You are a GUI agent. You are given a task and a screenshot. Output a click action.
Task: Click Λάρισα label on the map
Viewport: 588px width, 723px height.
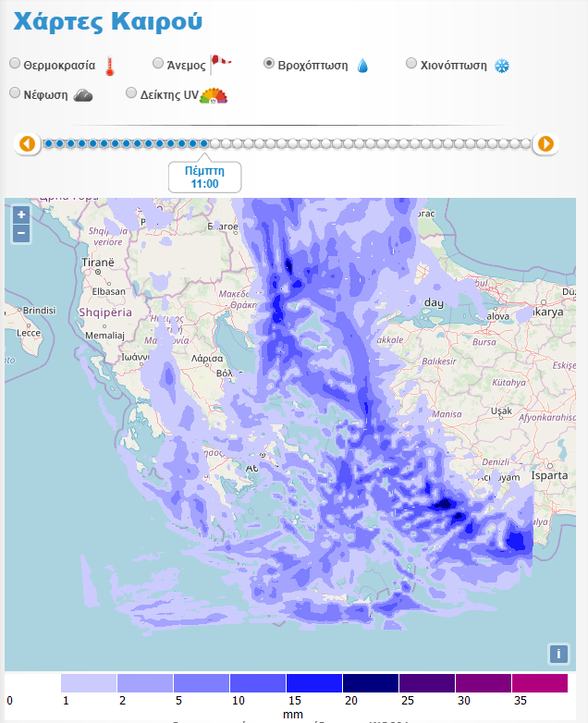[207, 359]
